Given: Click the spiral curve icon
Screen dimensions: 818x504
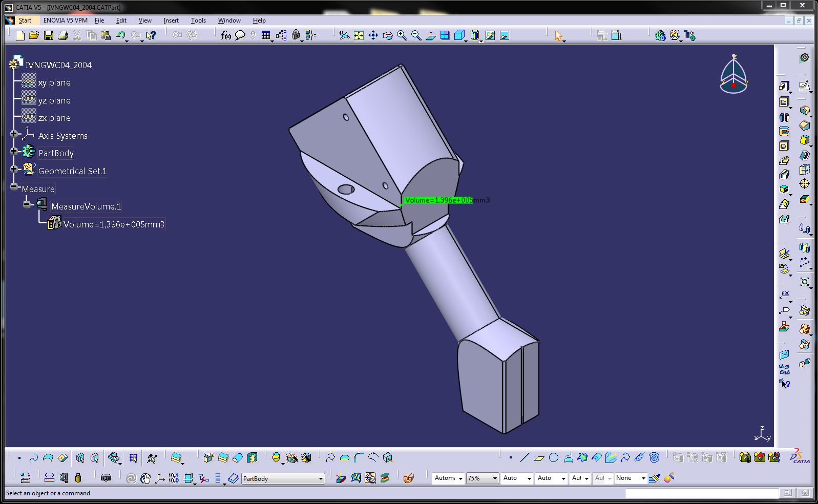Looking at the screenshot, I should [x=654, y=457].
